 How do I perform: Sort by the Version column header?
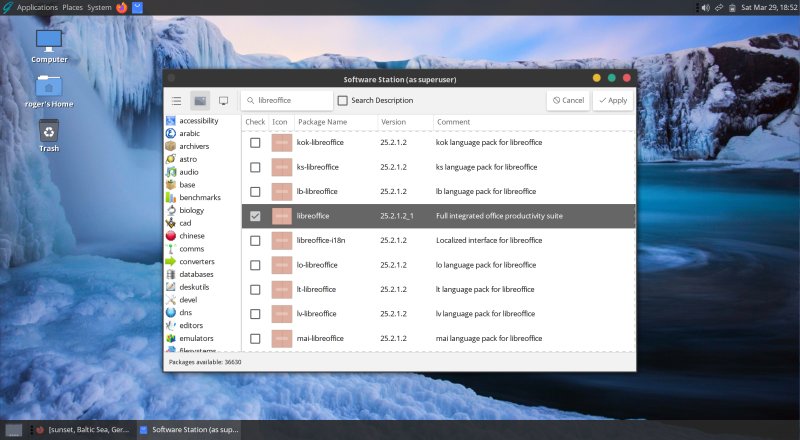click(393, 122)
